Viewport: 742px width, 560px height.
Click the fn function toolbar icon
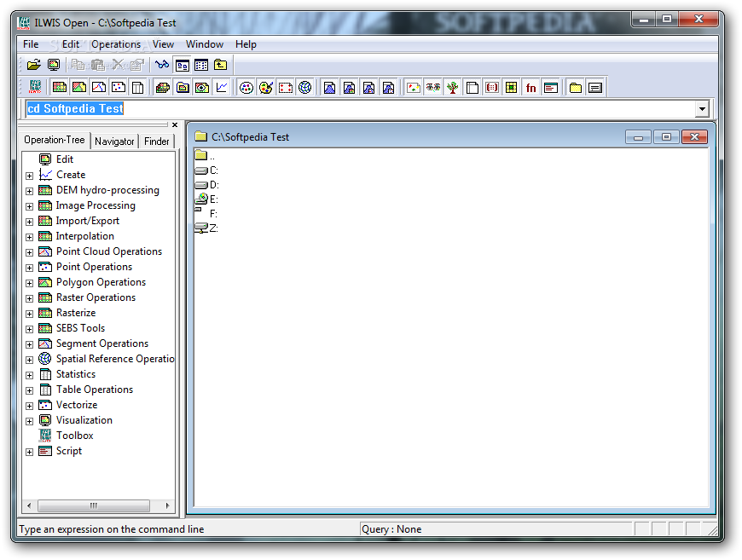[x=531, y=87]
